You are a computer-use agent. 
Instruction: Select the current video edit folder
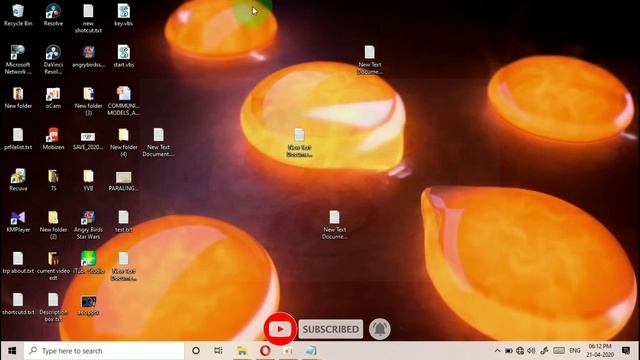point(53,266)
